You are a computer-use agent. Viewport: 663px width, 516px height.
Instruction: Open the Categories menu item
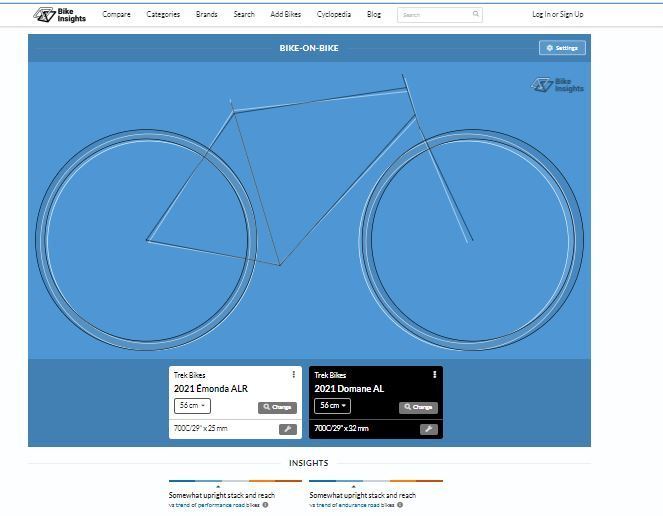(x=163, y=14)
